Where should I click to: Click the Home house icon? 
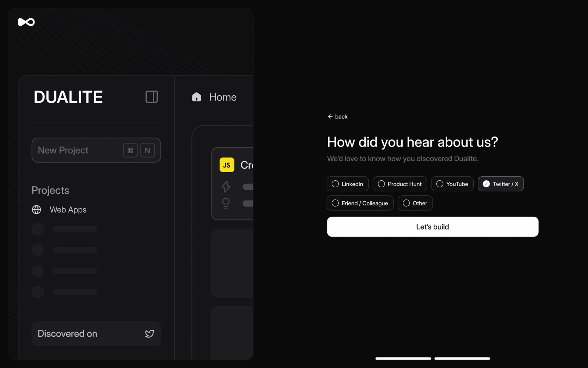[197, 97]
